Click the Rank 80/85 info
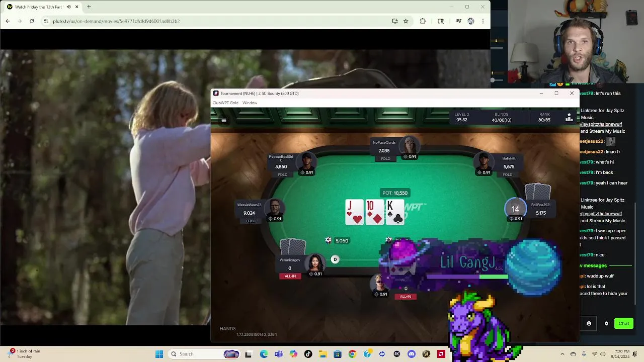644x362 pixels. click(544, 117)
